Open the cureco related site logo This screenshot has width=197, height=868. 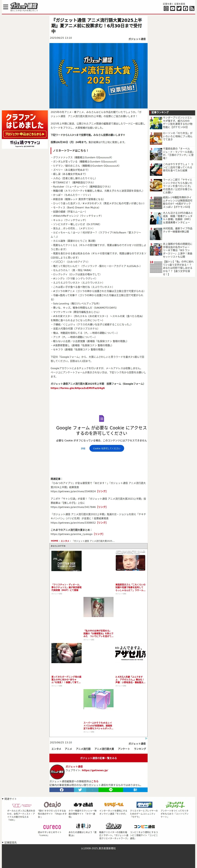click(x=52, y=827)
